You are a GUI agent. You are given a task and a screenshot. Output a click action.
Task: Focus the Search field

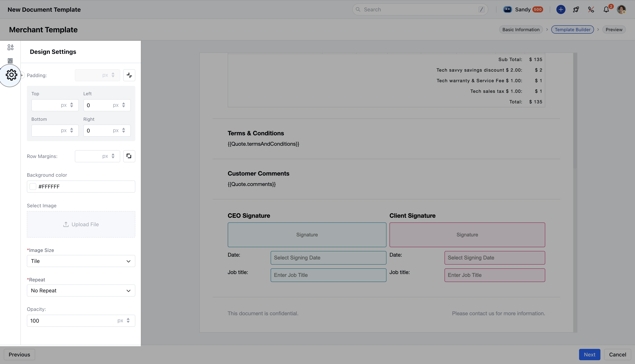point(420,9)
